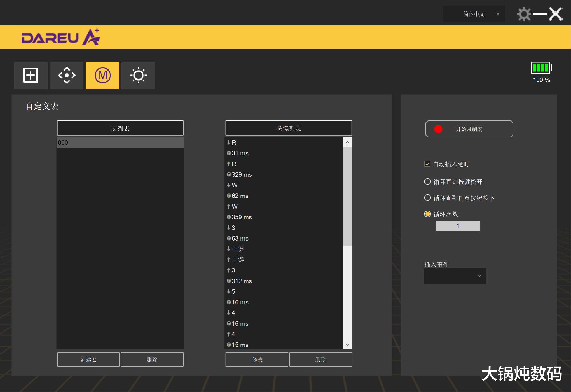The height and width of the screenshot is (392, 571).
Task: Choose the 循环次数 radio button
Action: [428, 214]
